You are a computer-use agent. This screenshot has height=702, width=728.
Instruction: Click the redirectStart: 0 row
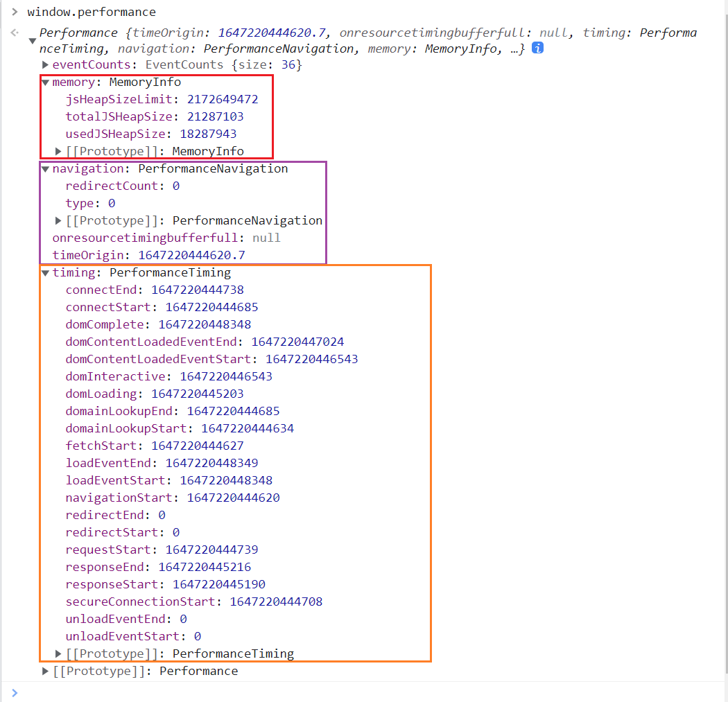(123, 532)
